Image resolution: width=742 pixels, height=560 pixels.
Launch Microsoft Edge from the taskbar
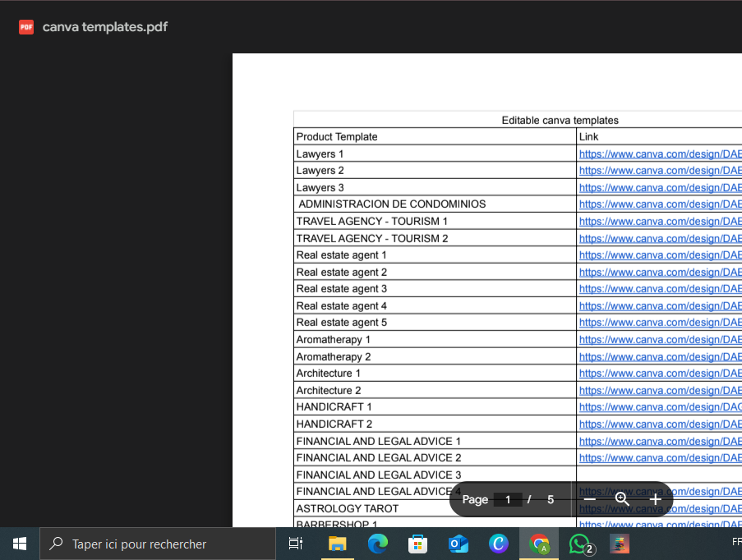pyautogui.click(x=378, y=544)
